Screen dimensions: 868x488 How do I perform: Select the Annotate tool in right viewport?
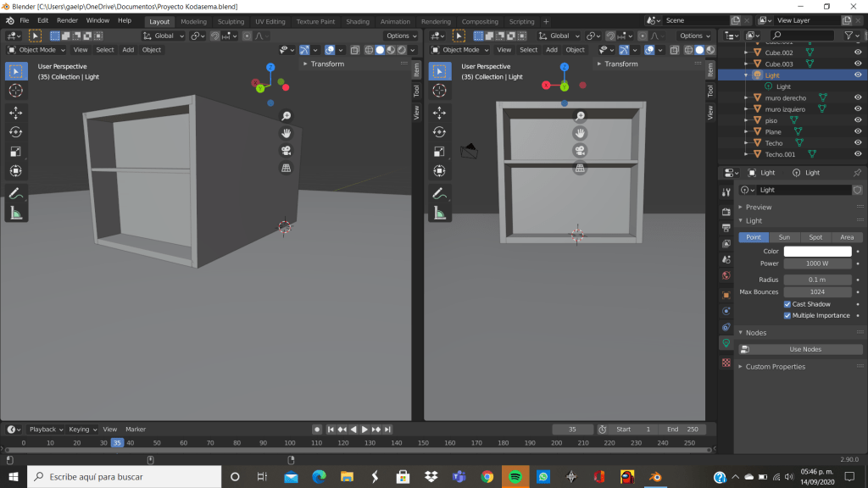[440, 193]
